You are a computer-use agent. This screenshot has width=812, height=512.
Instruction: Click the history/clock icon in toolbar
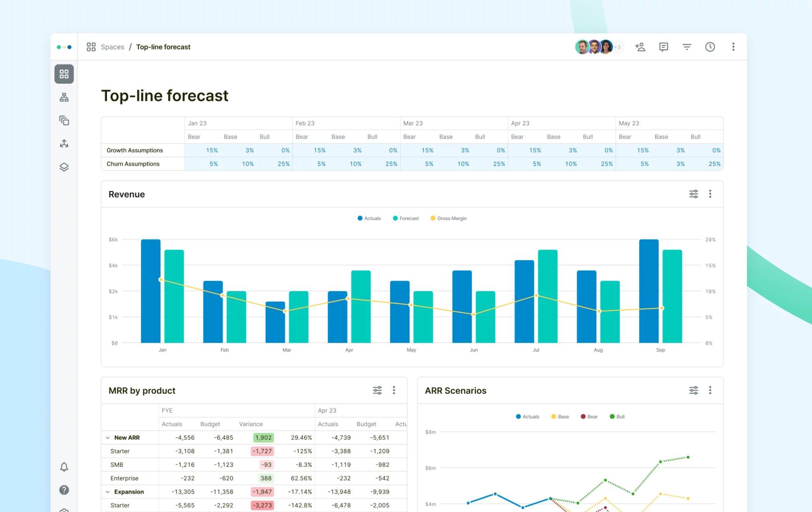coord(710,47)
